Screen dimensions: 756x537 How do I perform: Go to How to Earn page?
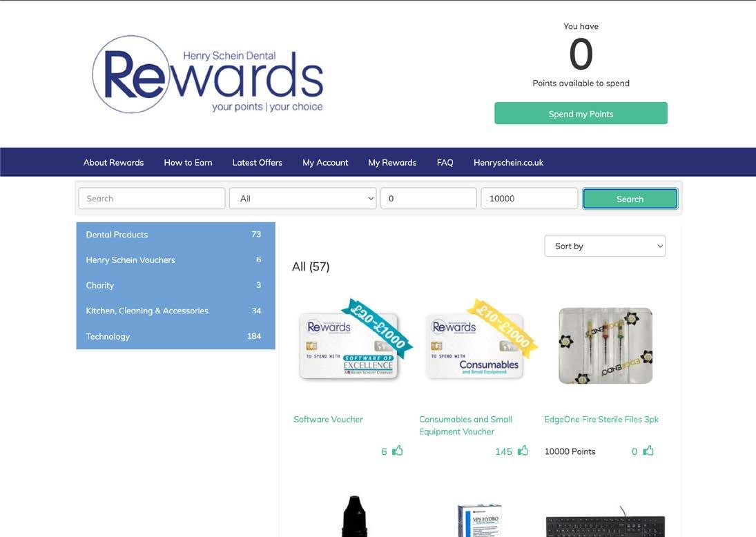[188, 162]
